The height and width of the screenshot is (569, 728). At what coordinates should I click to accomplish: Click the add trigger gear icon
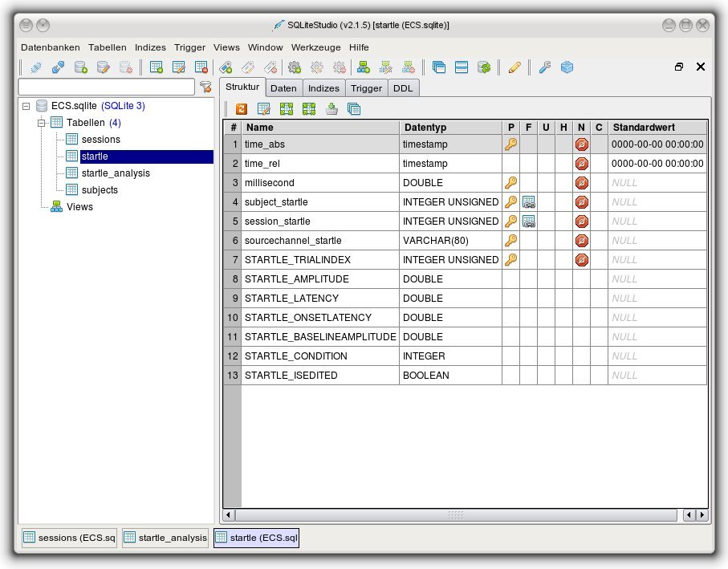point(295,67)
